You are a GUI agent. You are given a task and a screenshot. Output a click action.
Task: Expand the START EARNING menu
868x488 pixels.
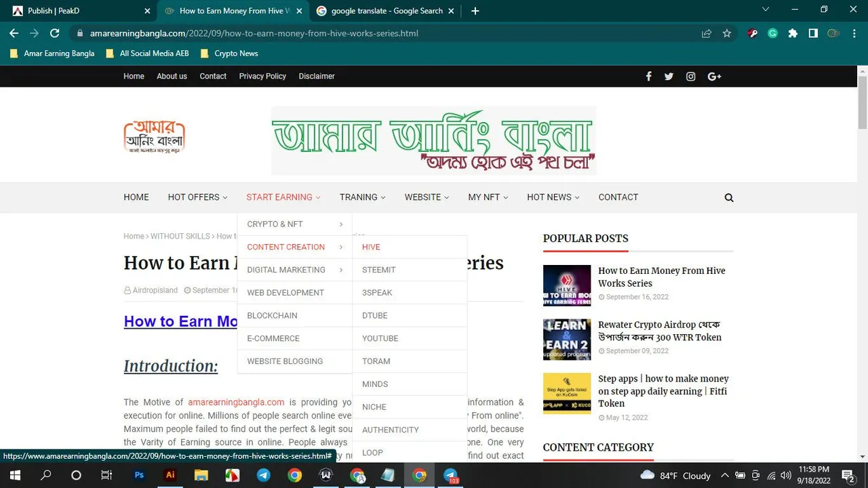pos(283,197)
